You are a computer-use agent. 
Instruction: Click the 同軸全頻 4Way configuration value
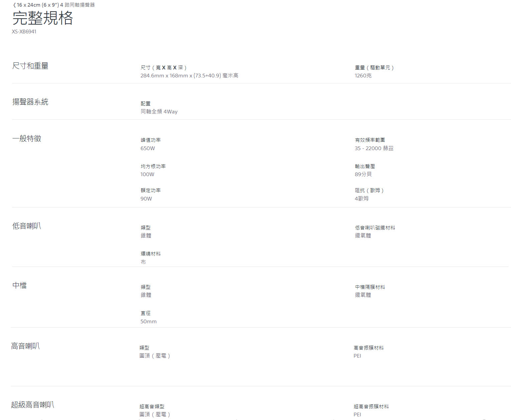tap(159, 112)
